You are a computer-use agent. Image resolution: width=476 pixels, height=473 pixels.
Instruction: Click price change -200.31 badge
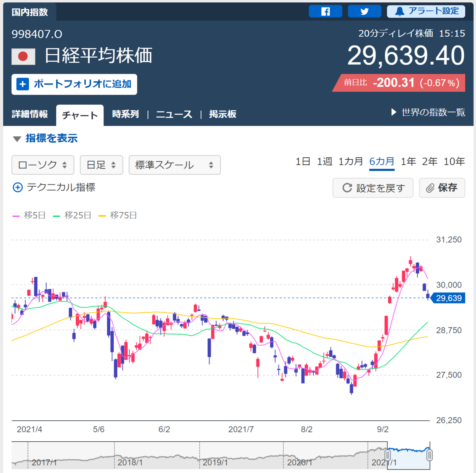(399, 82)
